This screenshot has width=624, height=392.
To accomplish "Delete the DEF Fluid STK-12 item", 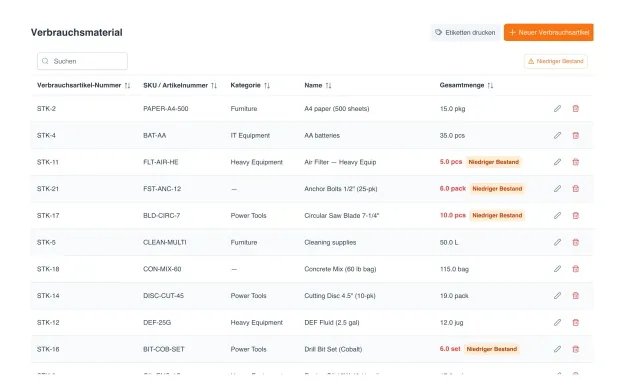I will (575, 322).
